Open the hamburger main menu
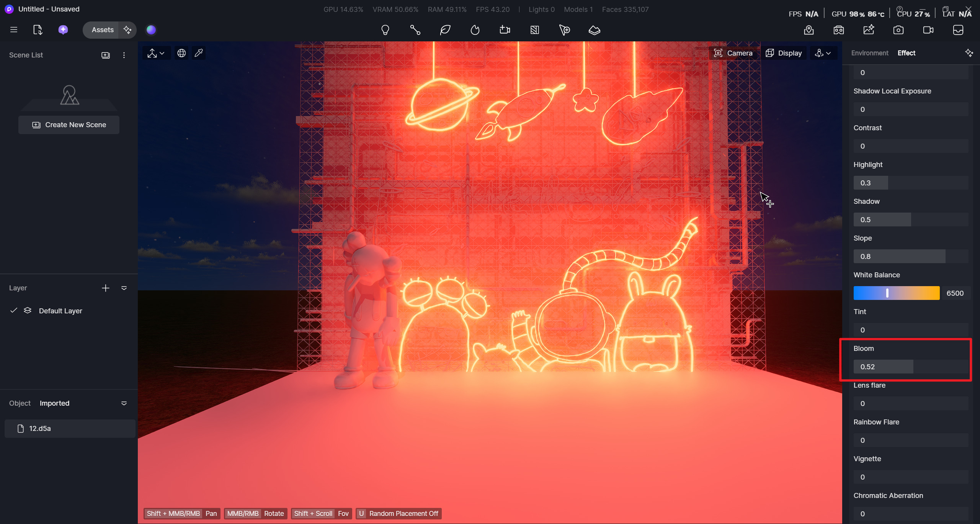 pos(14,30)
